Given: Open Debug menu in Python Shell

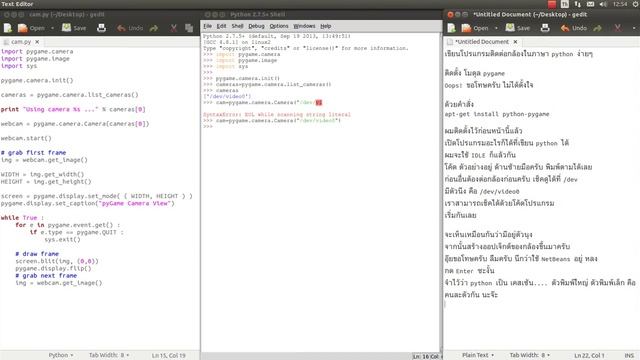Looking at the screenshot, I should coord(256,26).
